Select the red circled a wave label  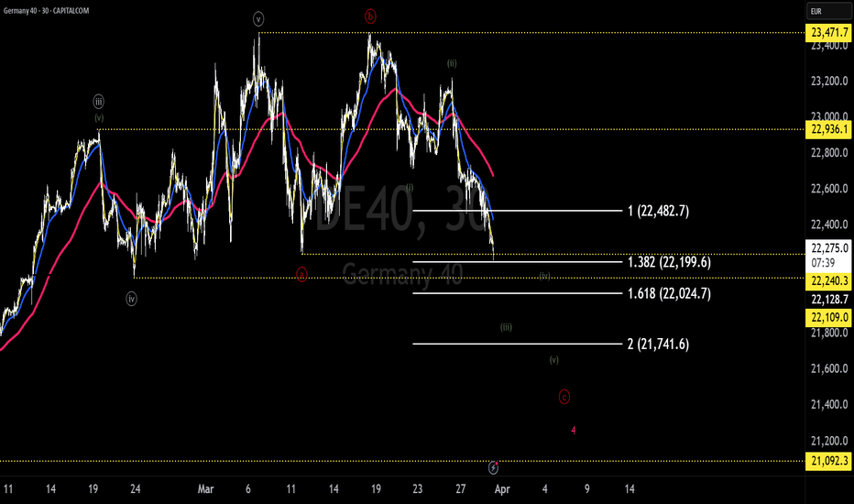[x=301, y=274]
